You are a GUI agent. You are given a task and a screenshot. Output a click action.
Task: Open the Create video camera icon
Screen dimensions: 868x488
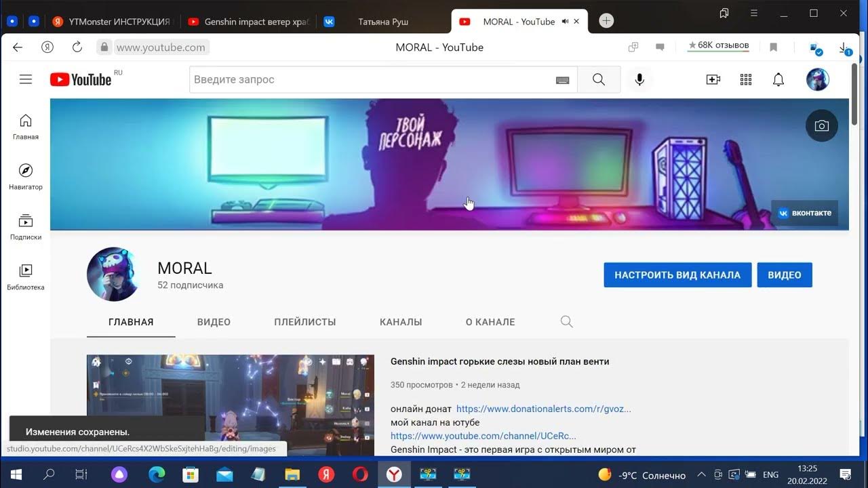pyautogui.click(x=713, y=79)
